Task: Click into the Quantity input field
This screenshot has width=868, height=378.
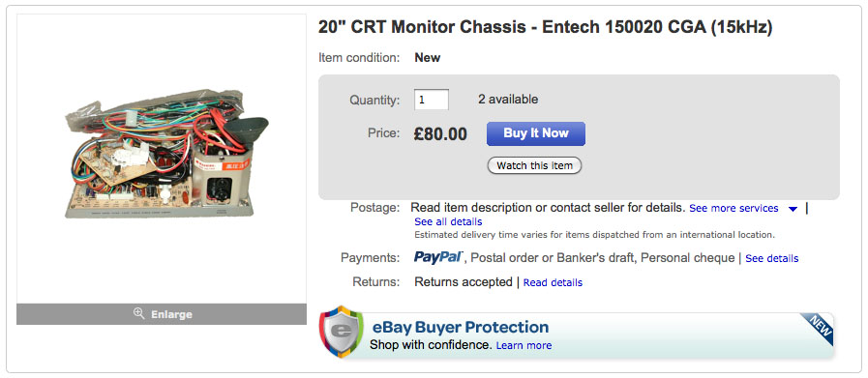Action: tap(432, 100)
